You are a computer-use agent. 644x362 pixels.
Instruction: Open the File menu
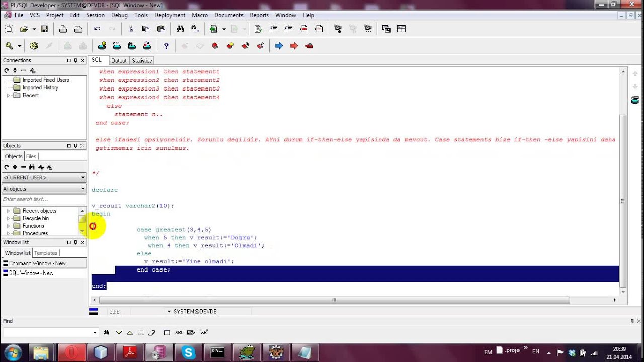[x=19, y=15]
